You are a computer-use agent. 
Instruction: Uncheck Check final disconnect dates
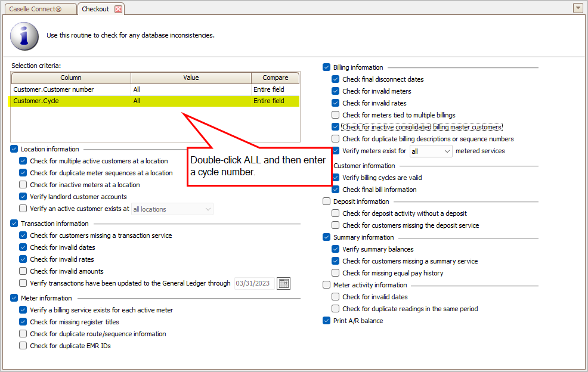[336, 79]
